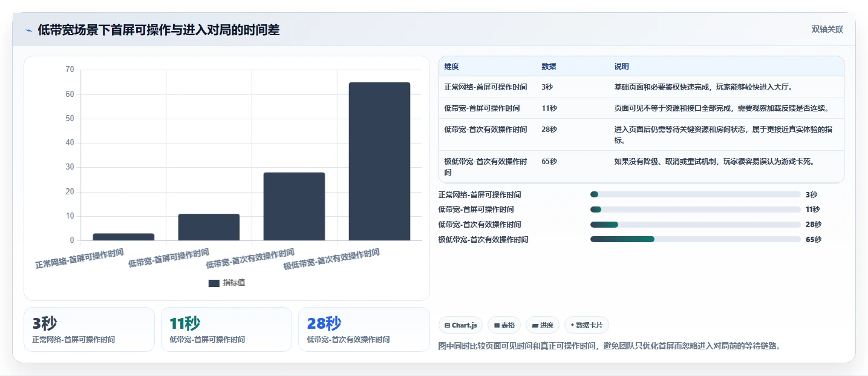Toggle the 指标值 legend swatch
The image size is (868, 376).
(x=214, y=283)
